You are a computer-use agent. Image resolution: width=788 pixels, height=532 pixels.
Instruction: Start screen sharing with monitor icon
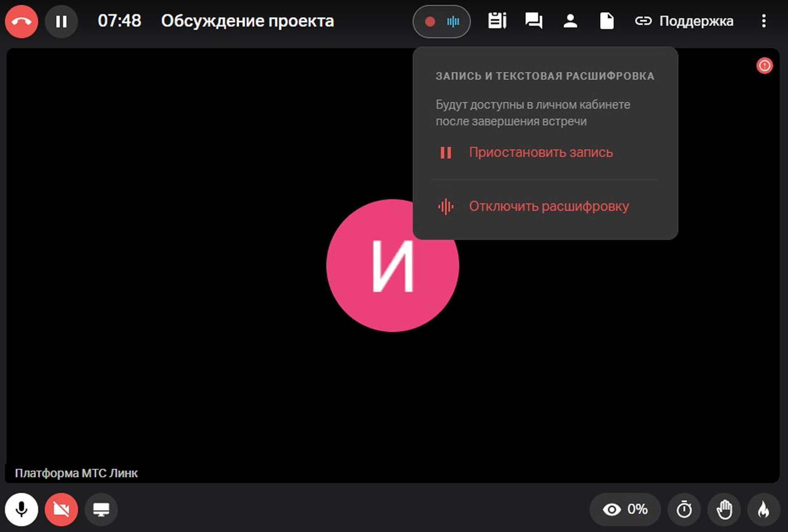tap(101, 509)
